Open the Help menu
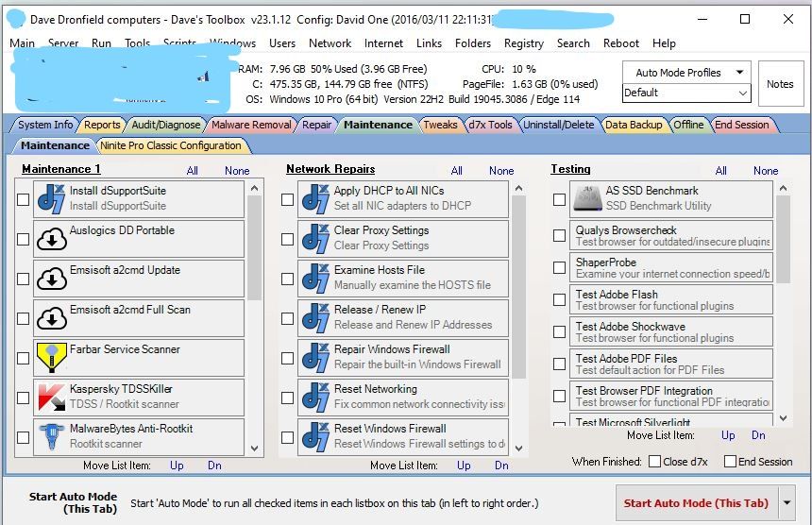The height and width of the screenshot is (525, 812). (x=664, y=43)
